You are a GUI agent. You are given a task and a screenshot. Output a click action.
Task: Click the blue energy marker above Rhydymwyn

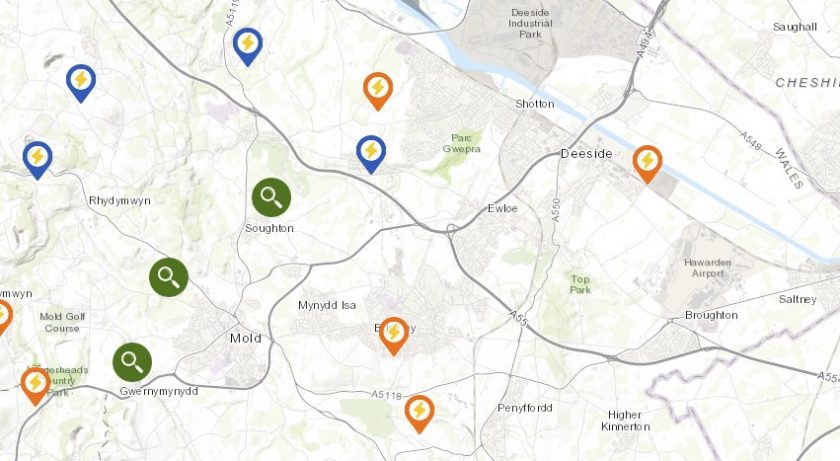point(81,83)
